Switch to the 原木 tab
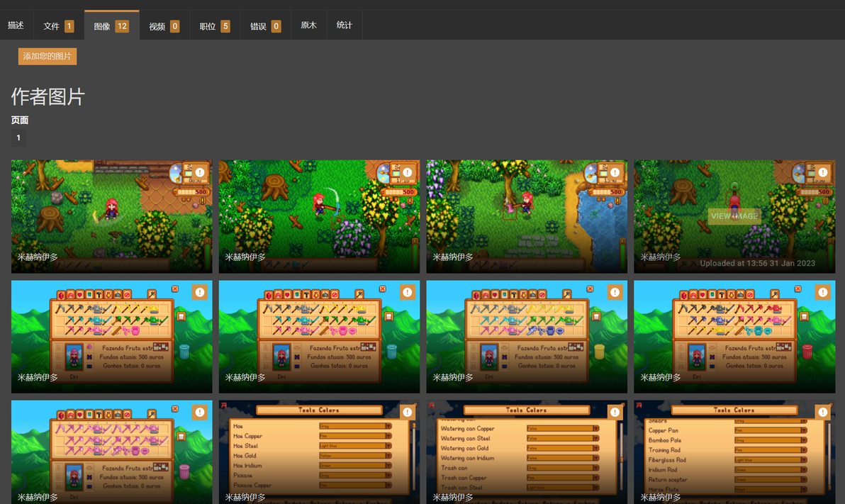845x504 pixels. point(309,26)
